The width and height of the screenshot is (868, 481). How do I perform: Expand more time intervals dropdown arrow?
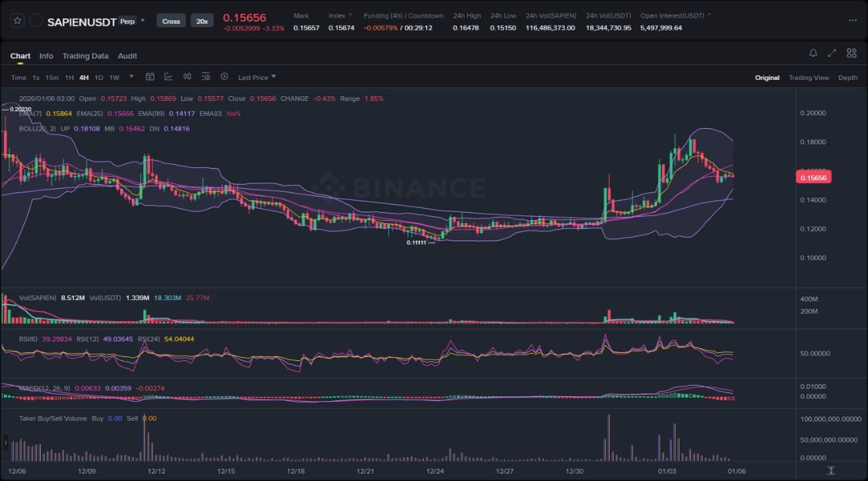(x=132, y=77)
